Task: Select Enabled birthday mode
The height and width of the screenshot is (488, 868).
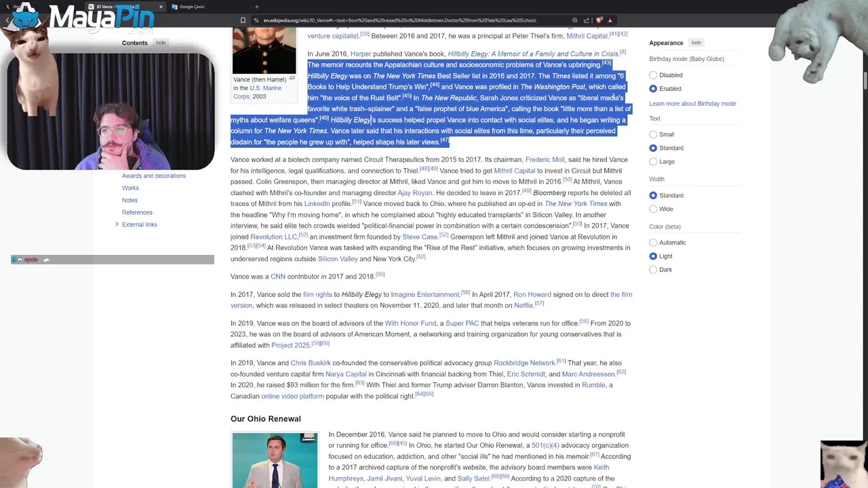Action: coord(653,89)
